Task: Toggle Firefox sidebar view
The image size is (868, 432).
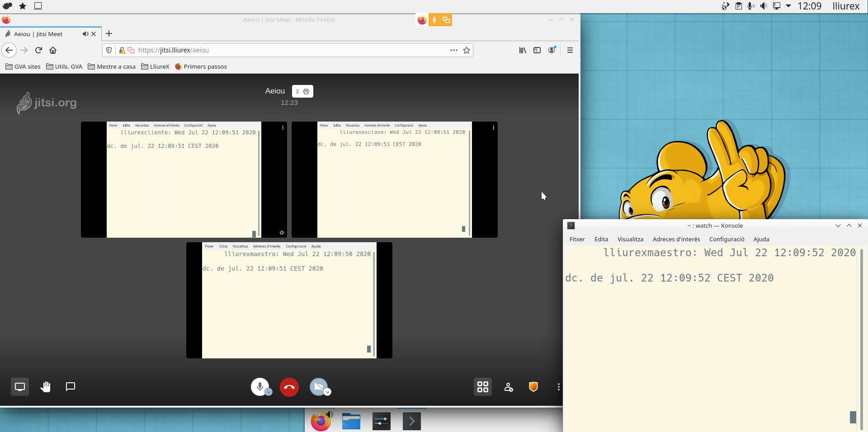Action: [x=537, y=50]
